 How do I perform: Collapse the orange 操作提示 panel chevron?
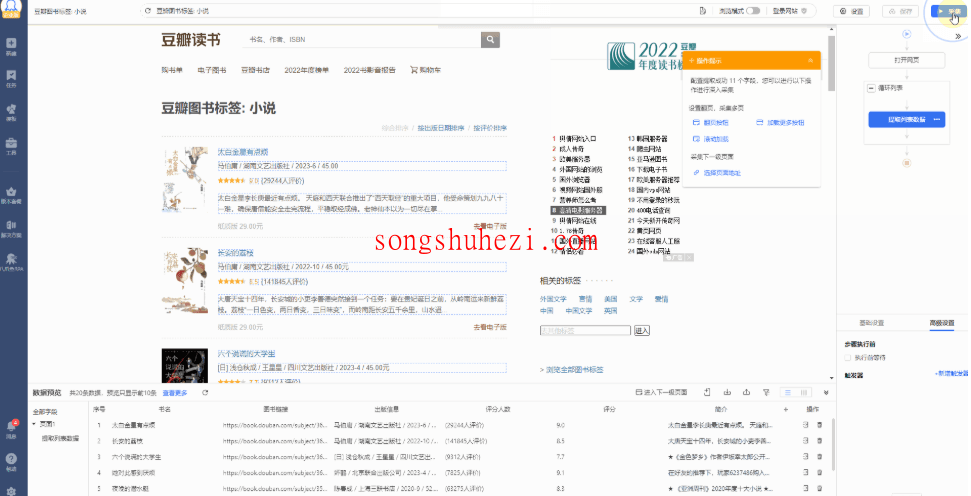(x=810, y=61)
